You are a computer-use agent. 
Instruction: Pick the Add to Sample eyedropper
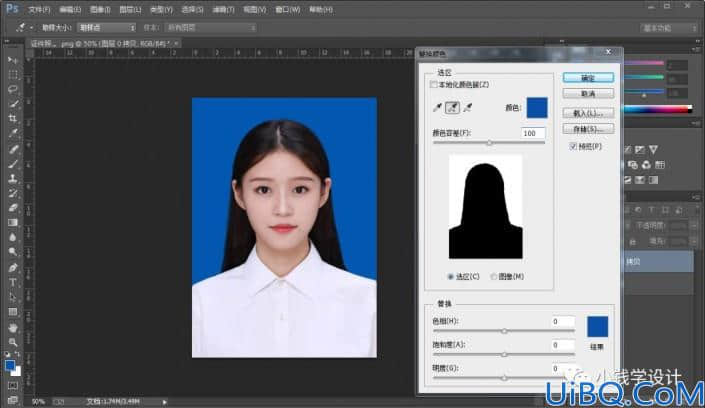click(x=452, y=108)
